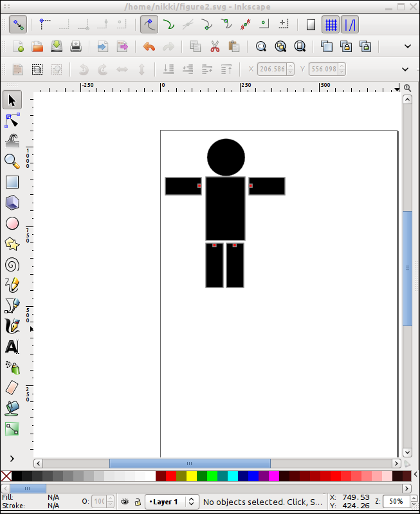Zoom to fit selection in window

261,46
